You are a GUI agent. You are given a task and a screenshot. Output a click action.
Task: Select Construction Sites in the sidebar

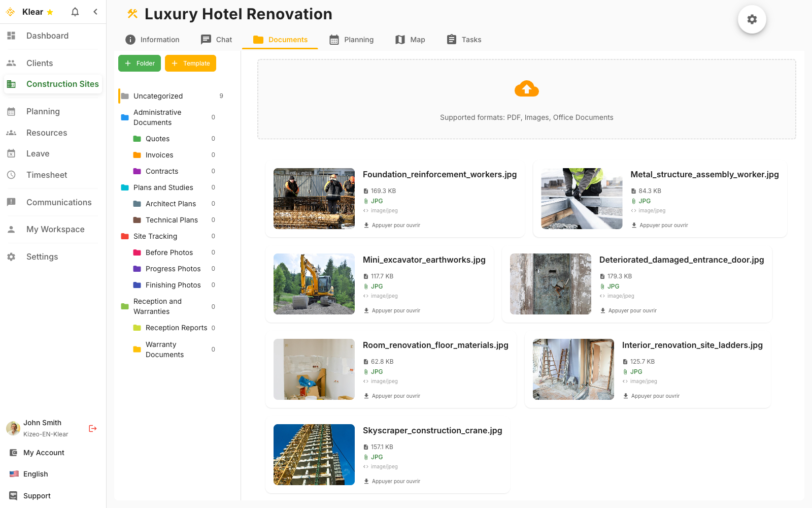tap(62, 84)
